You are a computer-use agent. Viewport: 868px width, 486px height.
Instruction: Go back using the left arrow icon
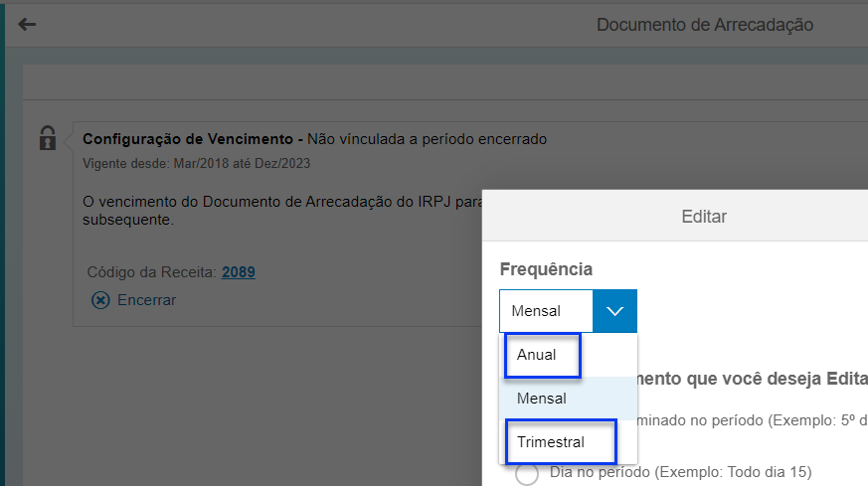(x=27, y=25)
